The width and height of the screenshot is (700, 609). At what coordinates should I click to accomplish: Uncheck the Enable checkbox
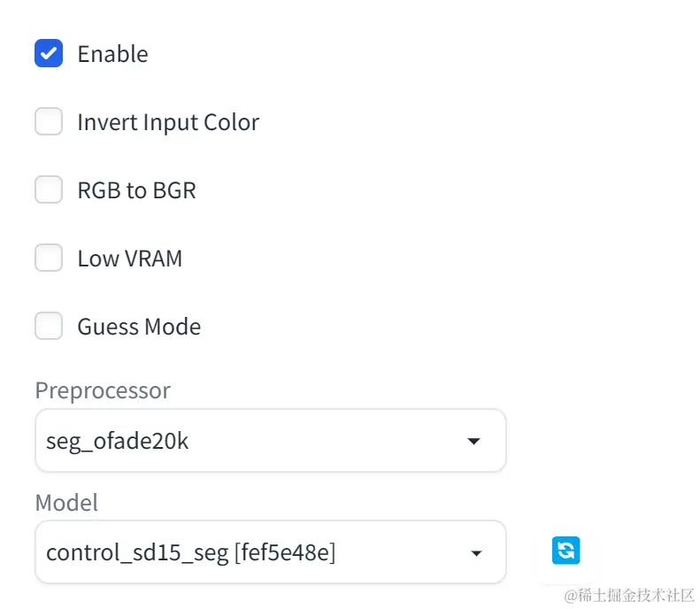tap(49, 53)
